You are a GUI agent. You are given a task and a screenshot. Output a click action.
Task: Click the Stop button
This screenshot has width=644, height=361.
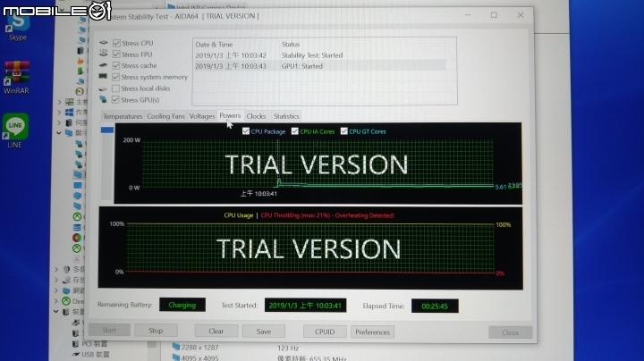tap(156, 331)
